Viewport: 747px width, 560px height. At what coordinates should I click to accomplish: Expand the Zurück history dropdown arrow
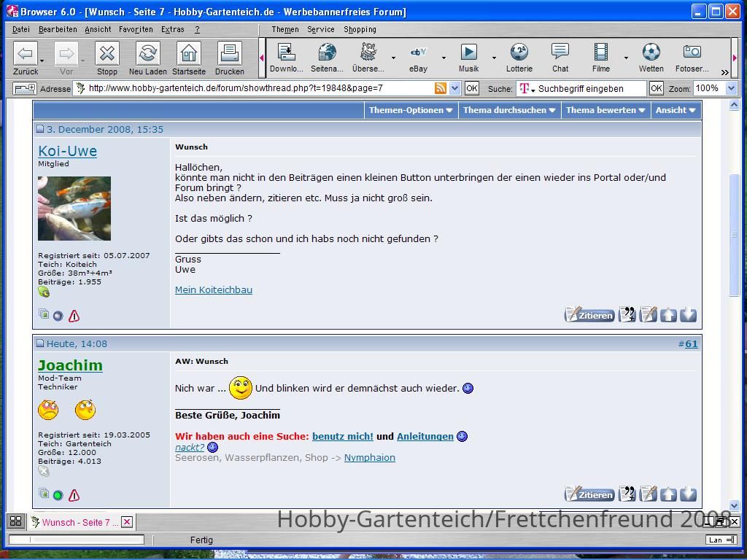click(x=42, y=61)
